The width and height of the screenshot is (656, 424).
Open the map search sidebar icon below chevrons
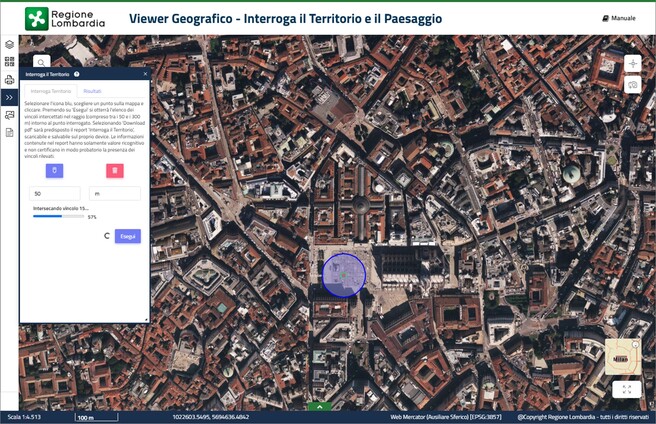click(9, 115)
